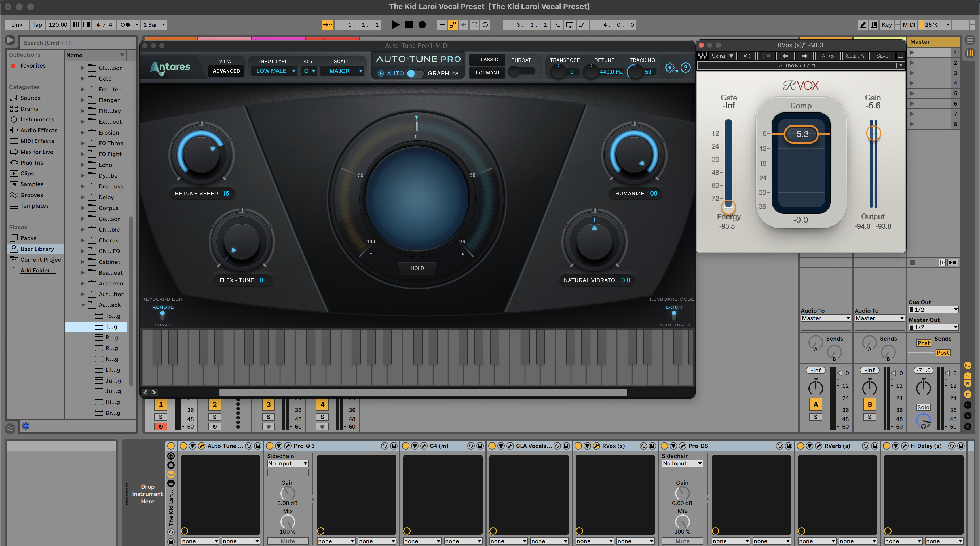
Task: Click the Auto-Tune help question mark icon
Action: click(x=686, y=68)
